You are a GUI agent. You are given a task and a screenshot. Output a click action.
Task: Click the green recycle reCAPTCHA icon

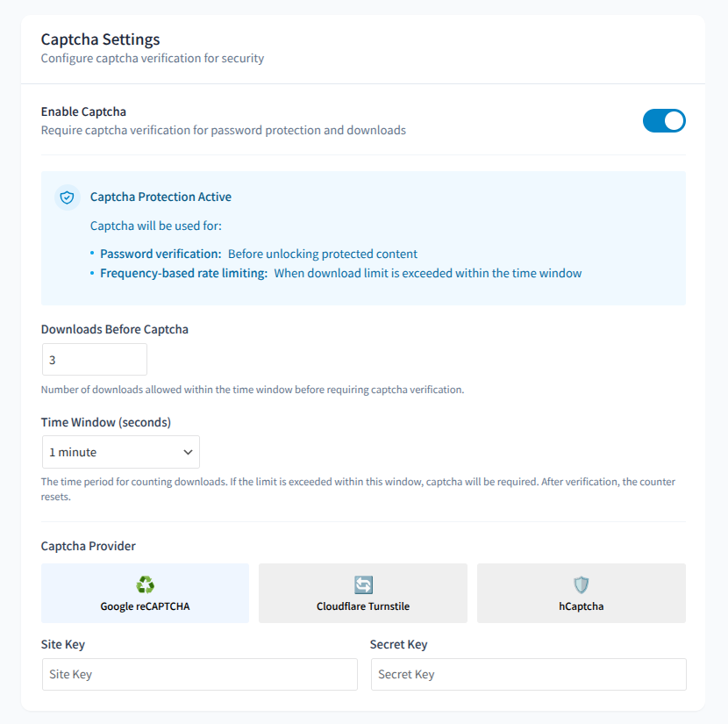[x=145, y=584]
